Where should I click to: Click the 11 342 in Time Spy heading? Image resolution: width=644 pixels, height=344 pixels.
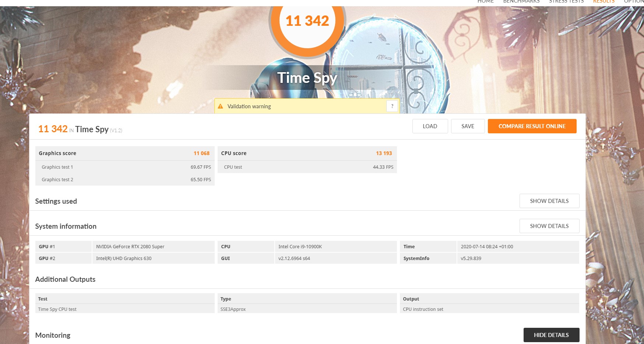(x=80, y=129)
